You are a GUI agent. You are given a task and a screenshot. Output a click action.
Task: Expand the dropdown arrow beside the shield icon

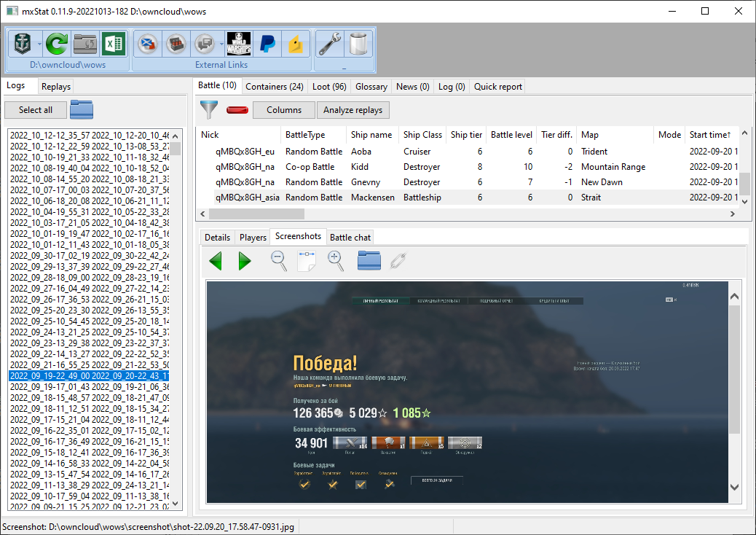(39, 44)
